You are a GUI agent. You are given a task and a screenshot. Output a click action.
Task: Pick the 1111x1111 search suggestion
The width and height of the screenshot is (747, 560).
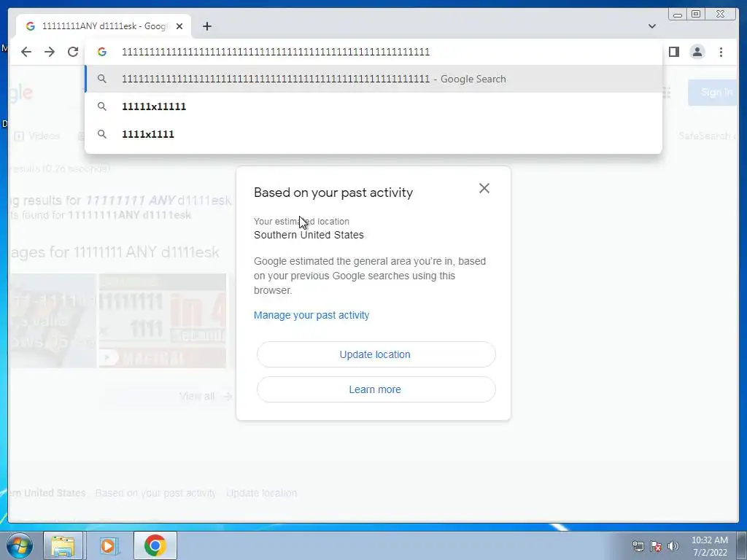tap(373, 134)
